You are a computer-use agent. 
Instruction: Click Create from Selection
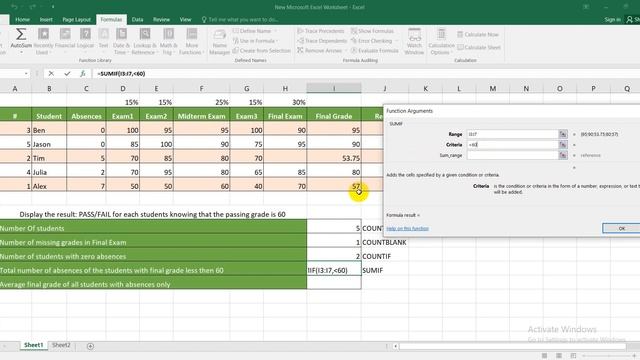[x=262, y=51]
